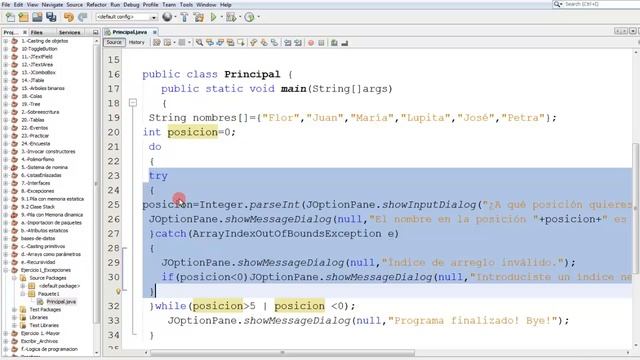The image size is (640, 360).
Task: Click the Source Packages folder
Action: point(47,278)
